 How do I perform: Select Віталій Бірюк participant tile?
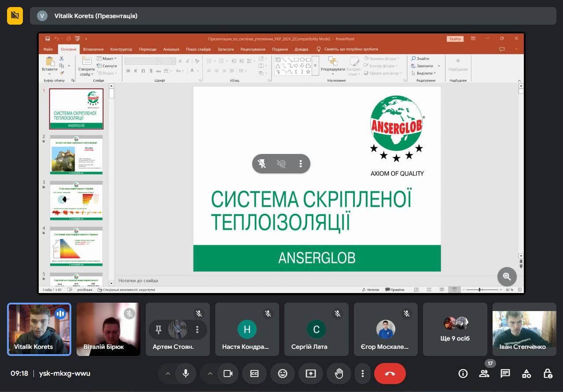tap(108, 329)
